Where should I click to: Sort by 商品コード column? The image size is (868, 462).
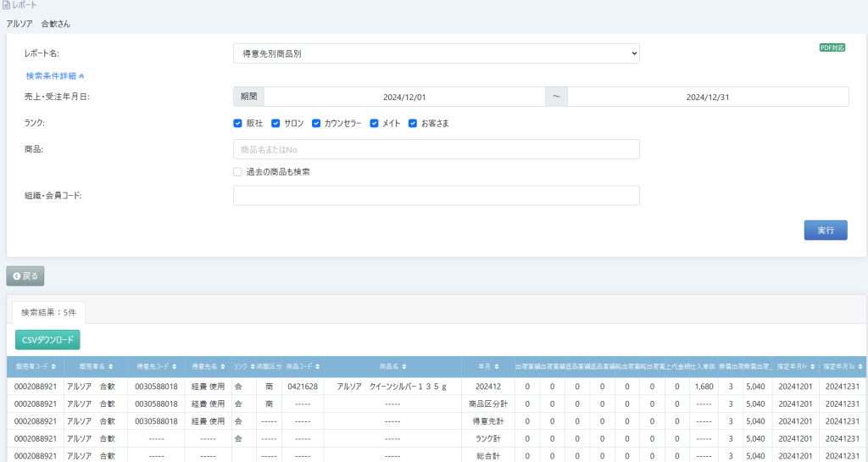(x=303, y=366)
